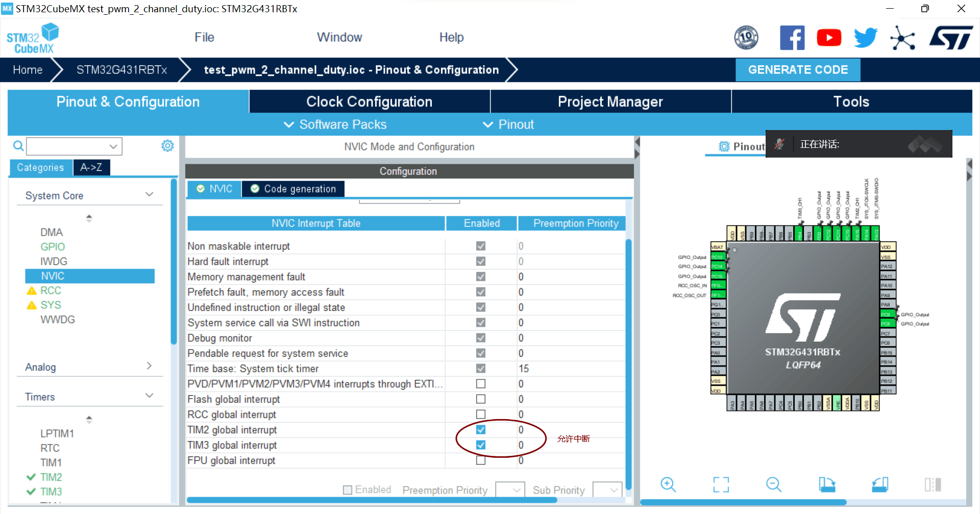Enable PVD/PVM interrupts through EXTI checkbox
The width and height of the screenshot is (980, 514).
481,384
